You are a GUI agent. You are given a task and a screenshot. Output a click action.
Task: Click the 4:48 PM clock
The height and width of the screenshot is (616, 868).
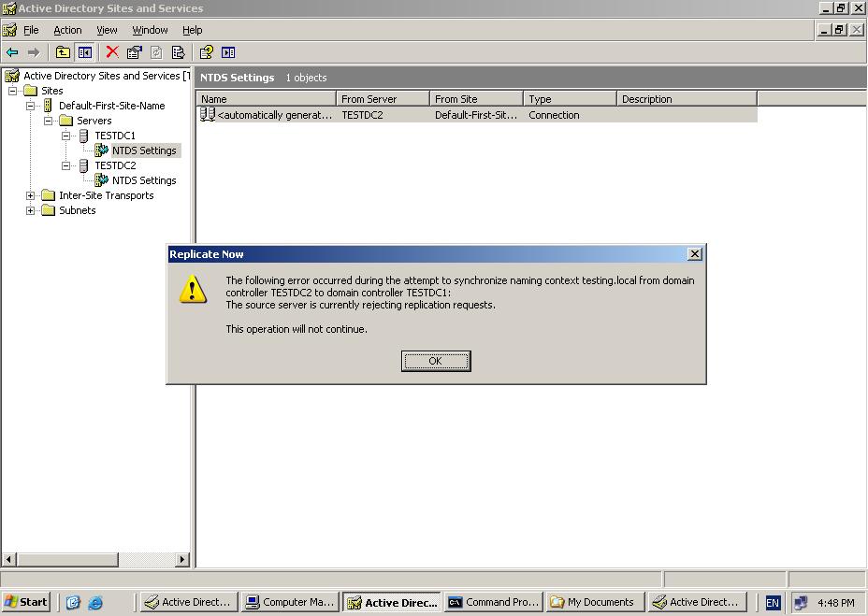tap(836, 603)
